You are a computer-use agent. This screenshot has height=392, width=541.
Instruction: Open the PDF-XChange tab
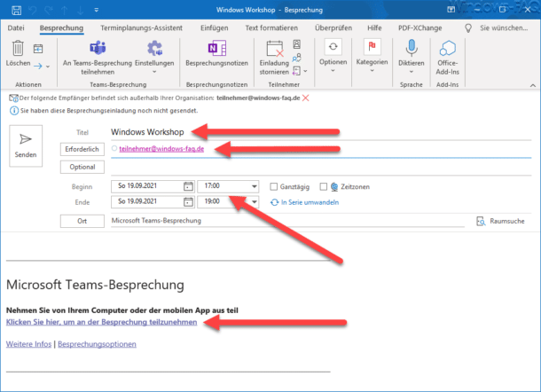pos(419,28)
